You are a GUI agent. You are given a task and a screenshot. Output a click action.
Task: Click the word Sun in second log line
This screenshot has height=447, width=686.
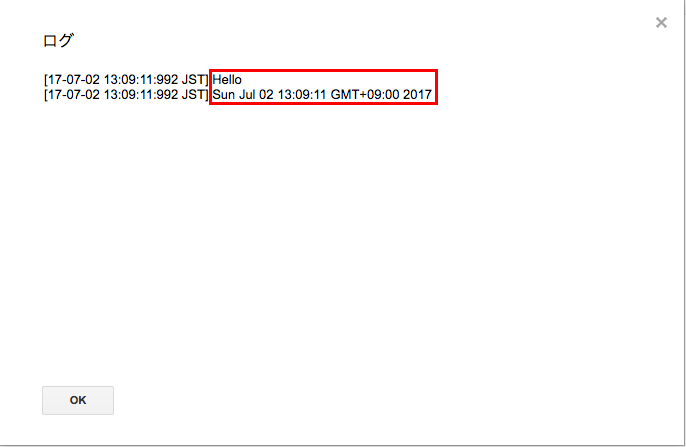[x=224, y=94]
